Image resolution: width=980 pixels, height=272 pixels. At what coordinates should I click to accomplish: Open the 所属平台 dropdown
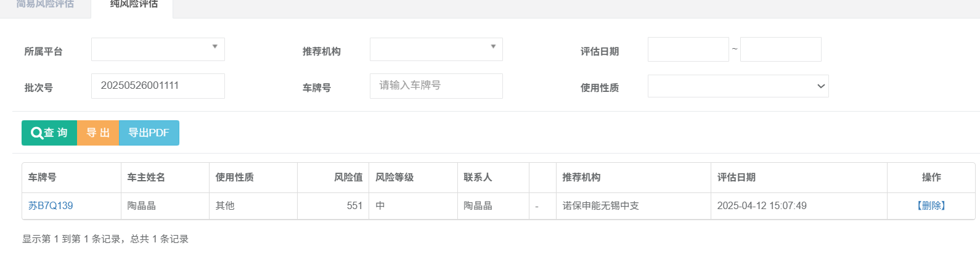(x=158, y=49)
